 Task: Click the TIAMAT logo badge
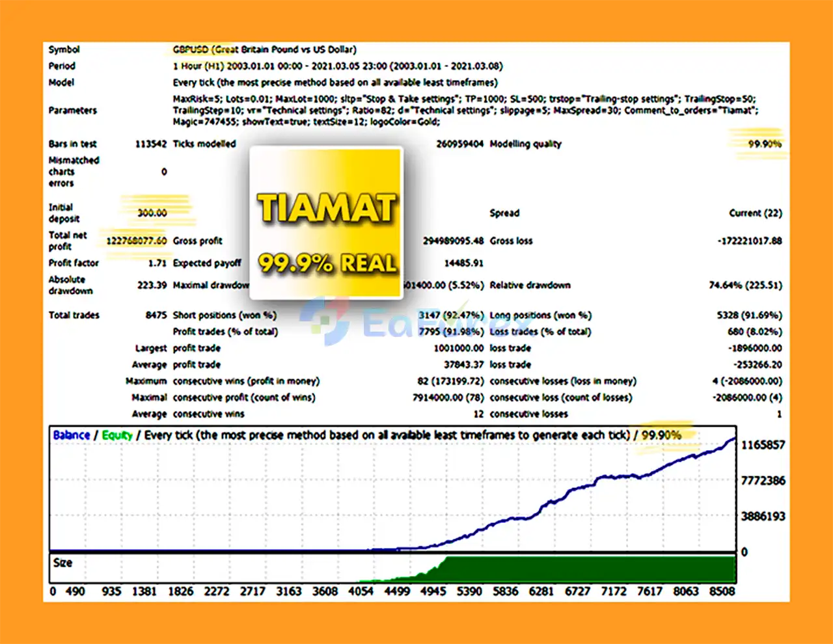coord(326,208)
